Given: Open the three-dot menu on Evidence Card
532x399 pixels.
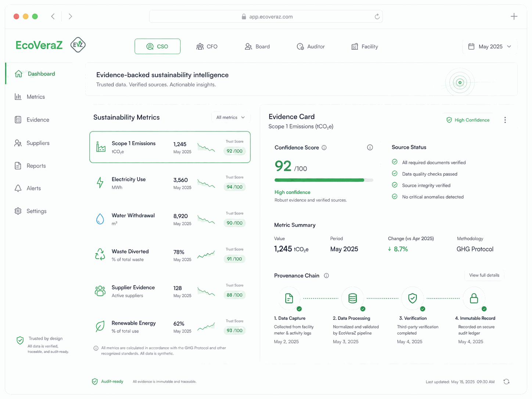Looking at the screenshot, I should tap(505, 120).
